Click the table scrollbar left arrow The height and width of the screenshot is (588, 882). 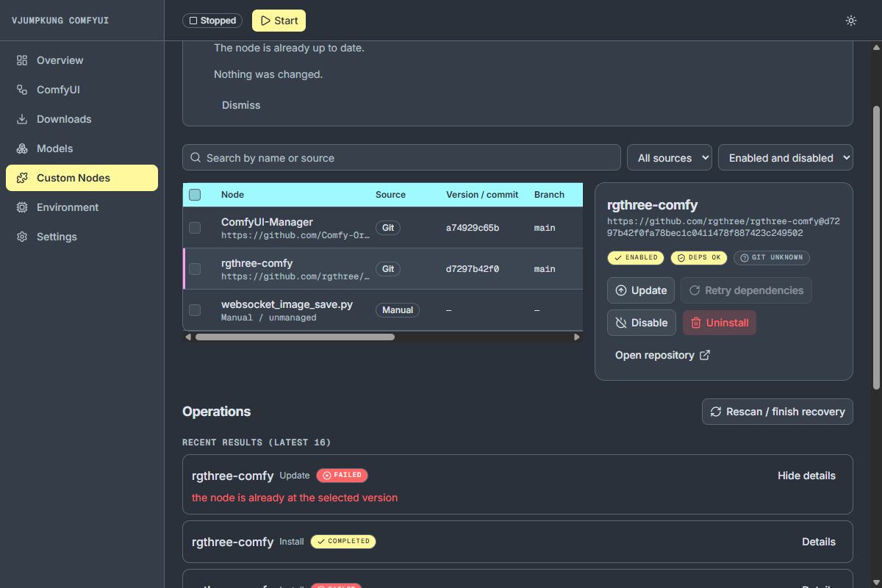click(x=188, y=337)
